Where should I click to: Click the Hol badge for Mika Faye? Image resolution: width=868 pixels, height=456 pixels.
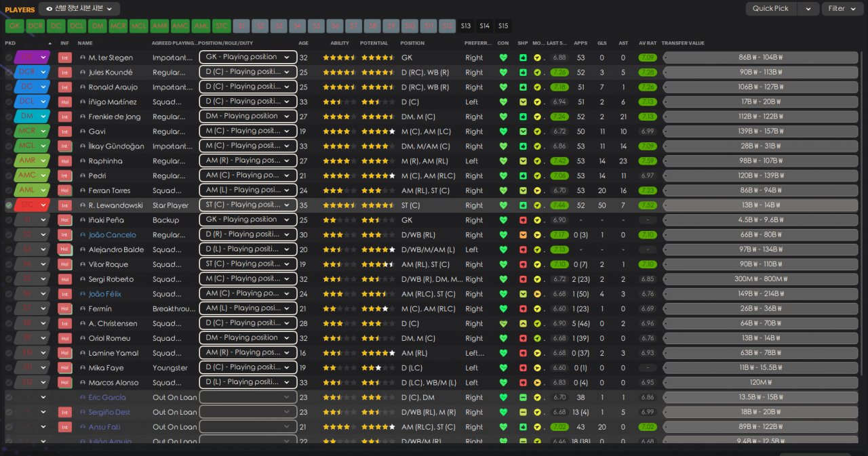[x=65, y=368]
